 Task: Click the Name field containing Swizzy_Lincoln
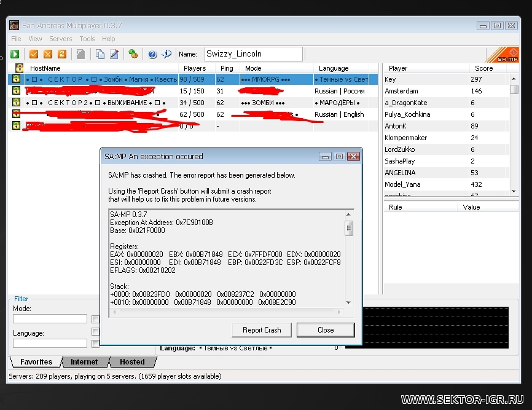coord(254,54)
